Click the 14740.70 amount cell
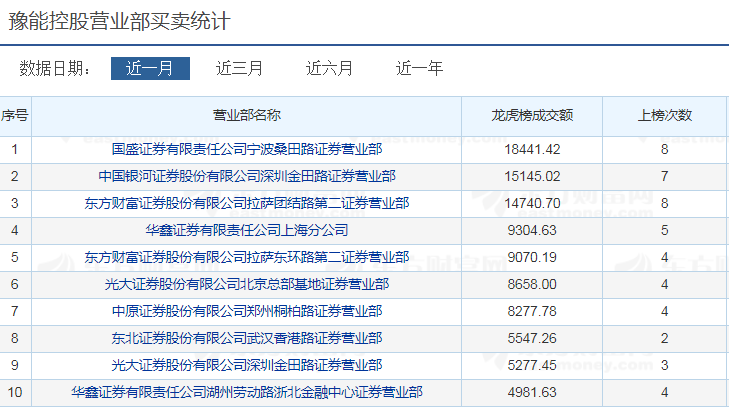 point(532,203)
